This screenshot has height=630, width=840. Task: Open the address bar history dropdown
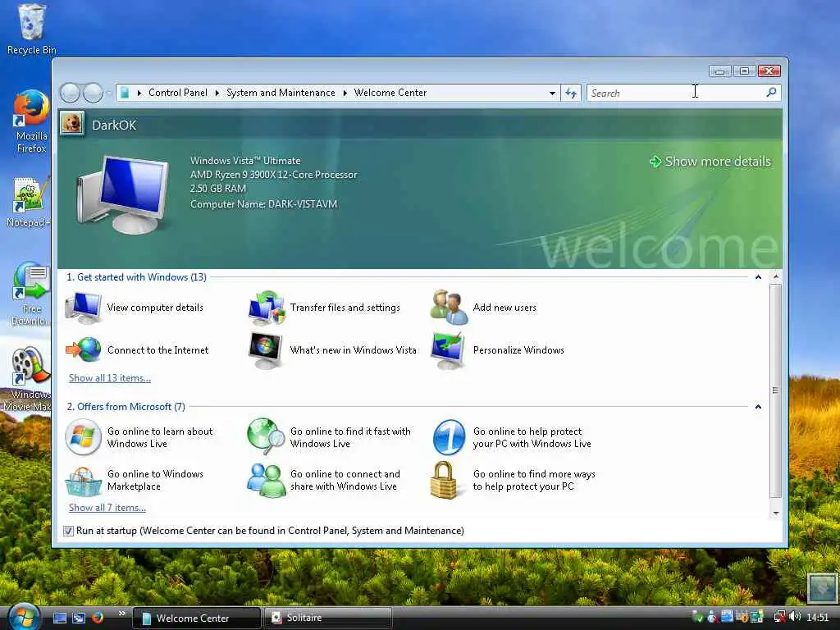tap(552, 94)
